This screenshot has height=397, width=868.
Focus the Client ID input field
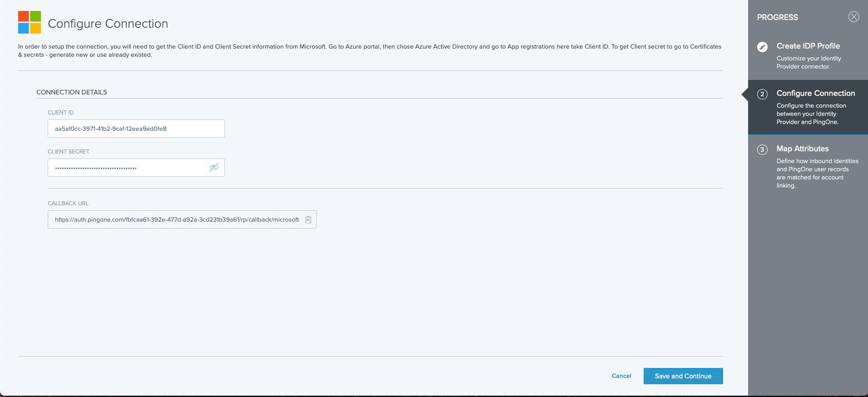pos(136,129)
